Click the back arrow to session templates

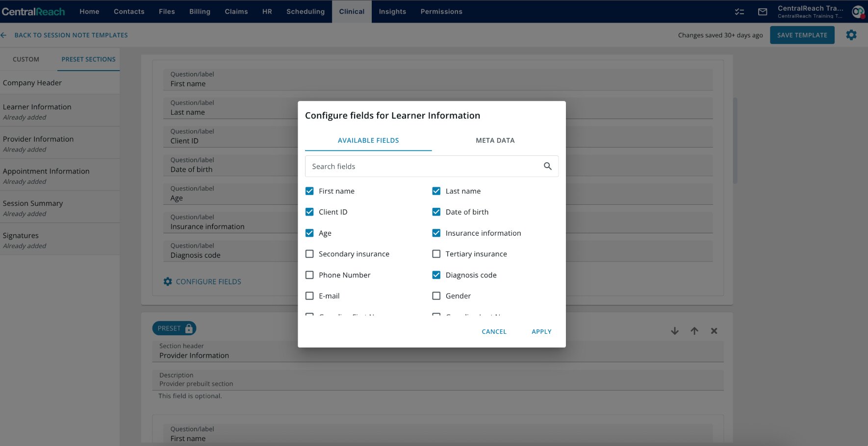[x=4, y=35]
